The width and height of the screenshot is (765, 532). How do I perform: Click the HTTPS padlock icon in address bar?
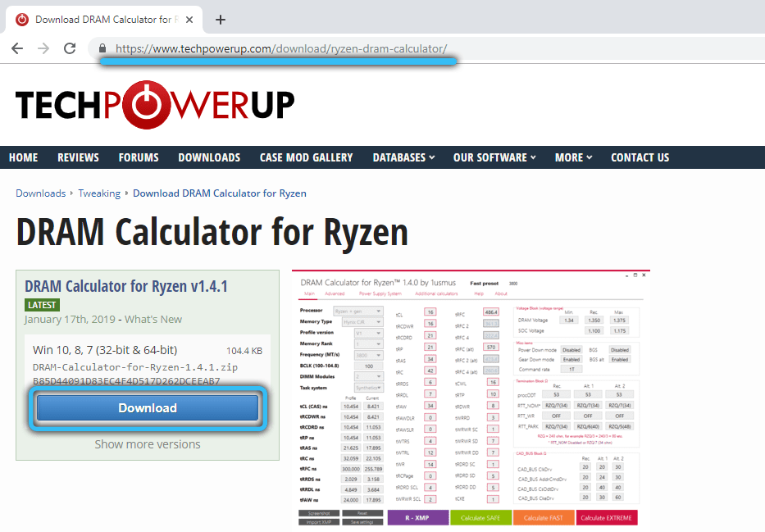pyautogui.click(x=102, y=48)
